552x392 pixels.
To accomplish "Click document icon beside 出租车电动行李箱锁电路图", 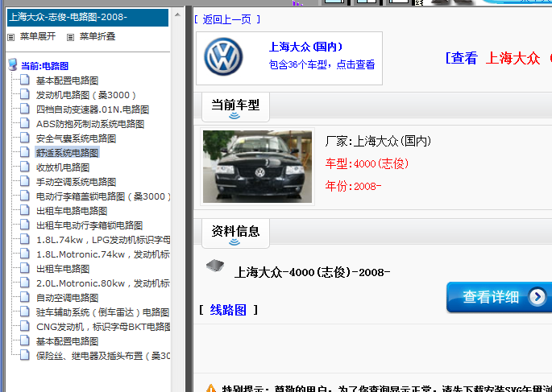I will click(x=25, y=225).
